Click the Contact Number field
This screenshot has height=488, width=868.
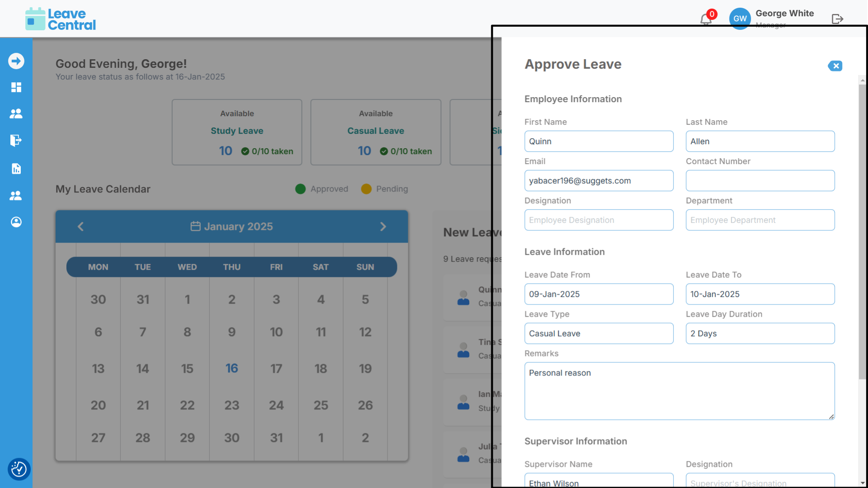(760, 181)
